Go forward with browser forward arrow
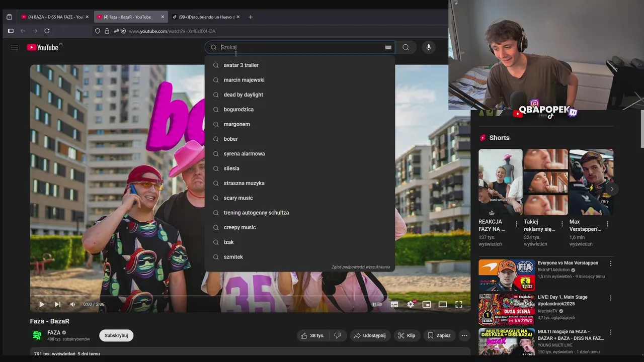644x362 pixels. pos(35,31)
